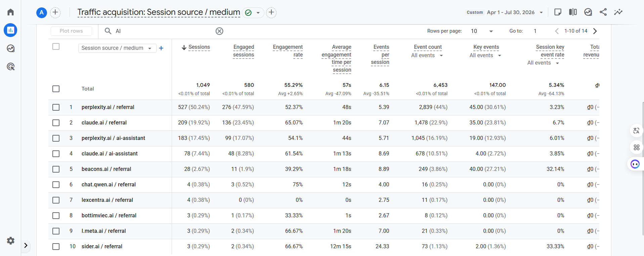
Task: Select the perplexity.ai / ai-assistant row checkbox
Action: tap(56, 138)
